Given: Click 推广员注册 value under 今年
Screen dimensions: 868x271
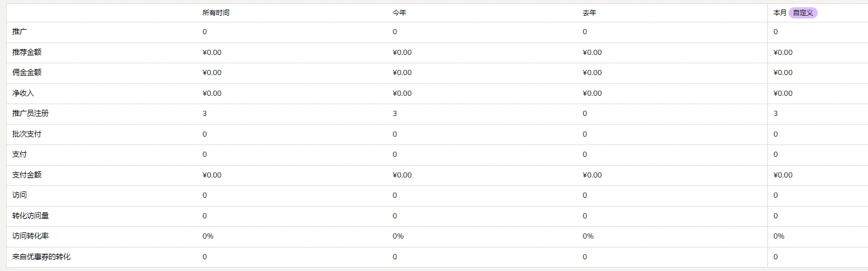Looking at the screenshot, I should click(x=395, y=114).
